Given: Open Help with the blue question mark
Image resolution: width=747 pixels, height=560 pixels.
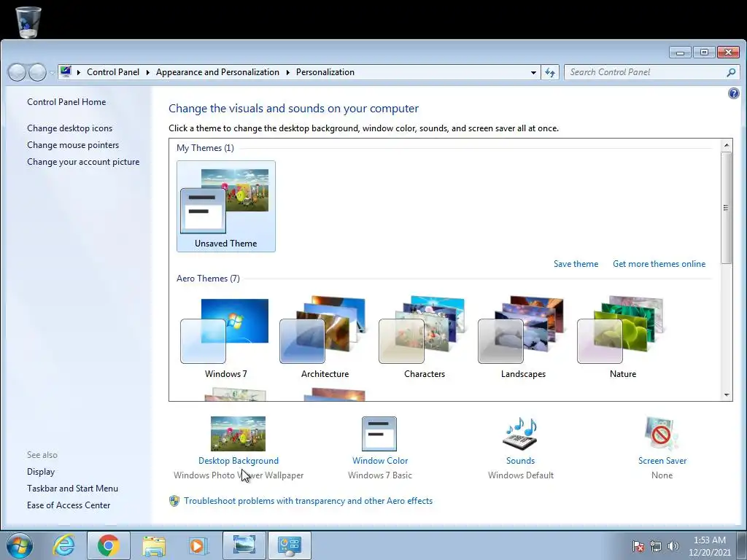Looking at the screenshot, I should click(x=734, y=93).
